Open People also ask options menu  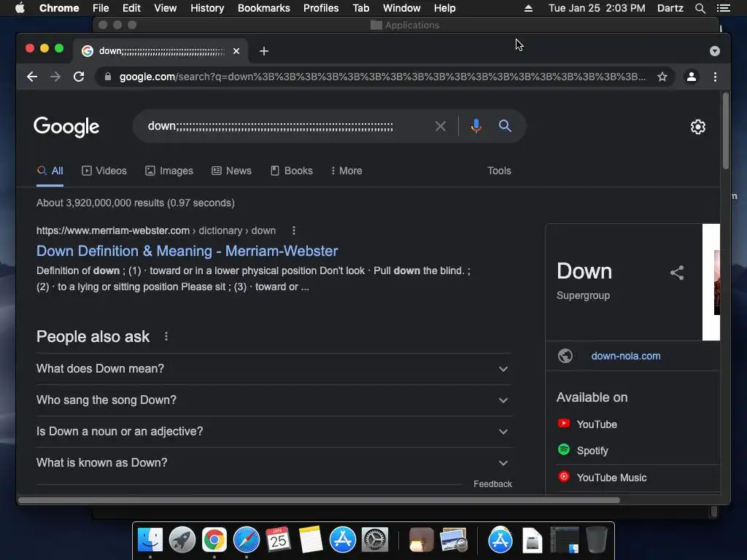click(x=166, y=337)
